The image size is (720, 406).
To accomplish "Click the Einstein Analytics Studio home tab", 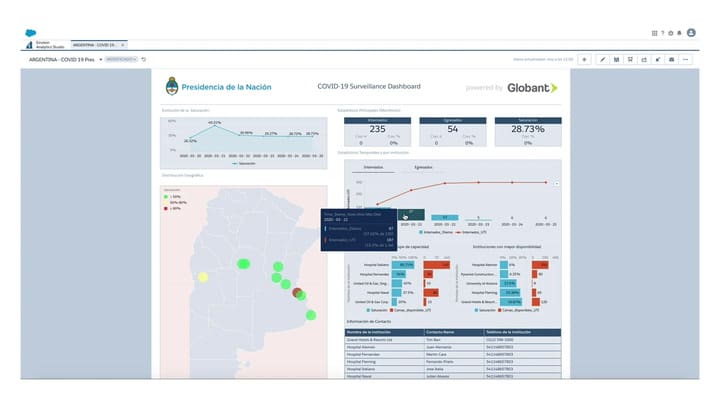I will point(45,44).
